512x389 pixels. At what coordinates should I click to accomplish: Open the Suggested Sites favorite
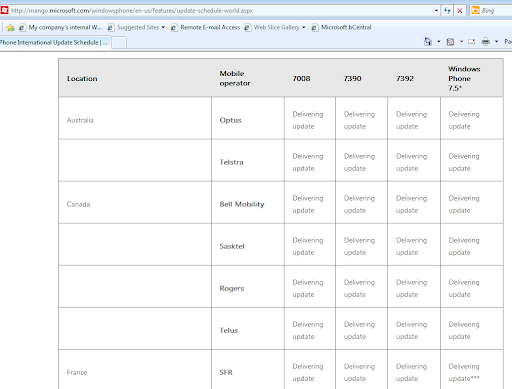(x=134, y=28)
